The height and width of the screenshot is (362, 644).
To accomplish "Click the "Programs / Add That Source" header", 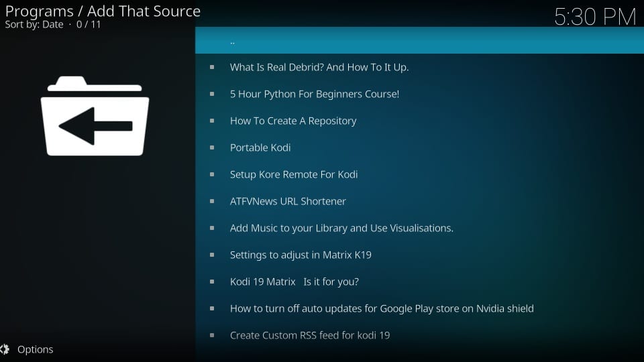I will click(103, 11).
